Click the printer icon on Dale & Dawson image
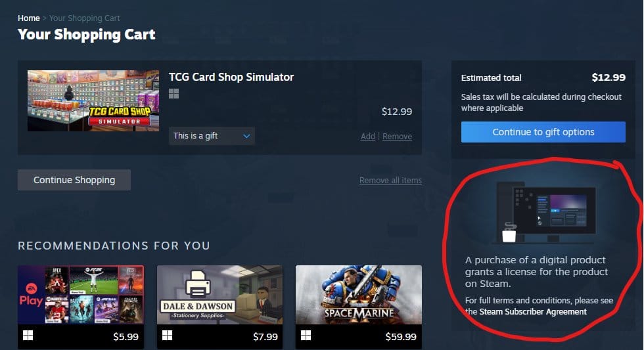 coord(198,284)
